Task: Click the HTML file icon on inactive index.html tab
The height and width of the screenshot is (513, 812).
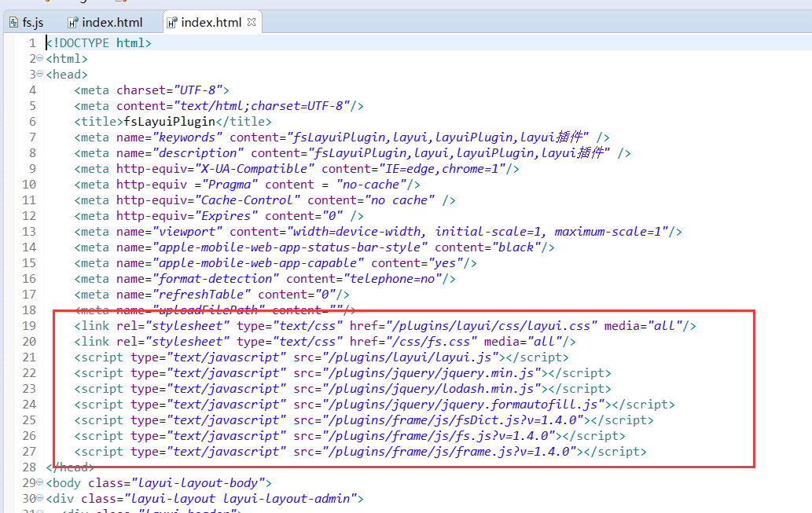Action: pyautogui.click(x=72, y=22)
